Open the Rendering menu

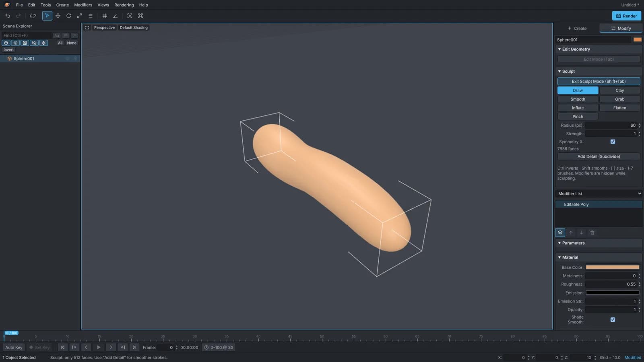(x=124, y=5)
